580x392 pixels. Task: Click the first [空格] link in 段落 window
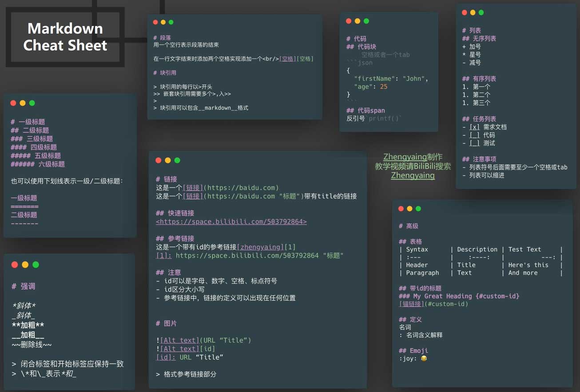click(x=287, y=59)
